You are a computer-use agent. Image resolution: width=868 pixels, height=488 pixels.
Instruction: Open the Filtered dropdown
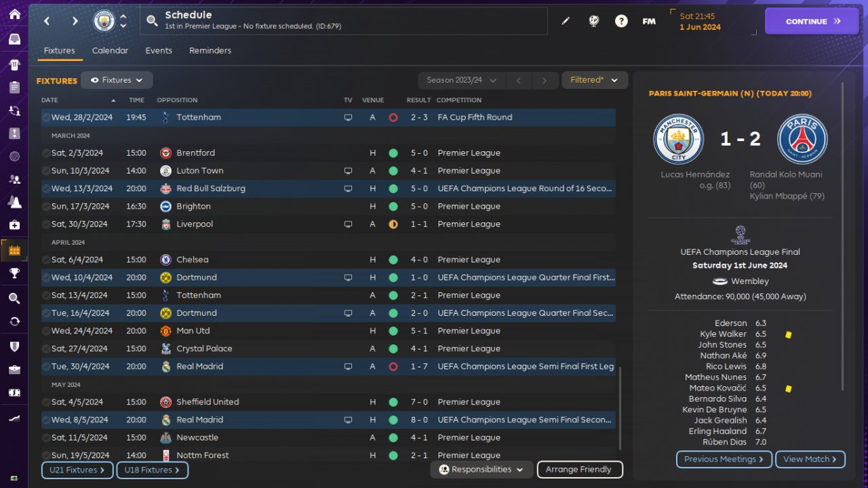(x=594, y=80)
